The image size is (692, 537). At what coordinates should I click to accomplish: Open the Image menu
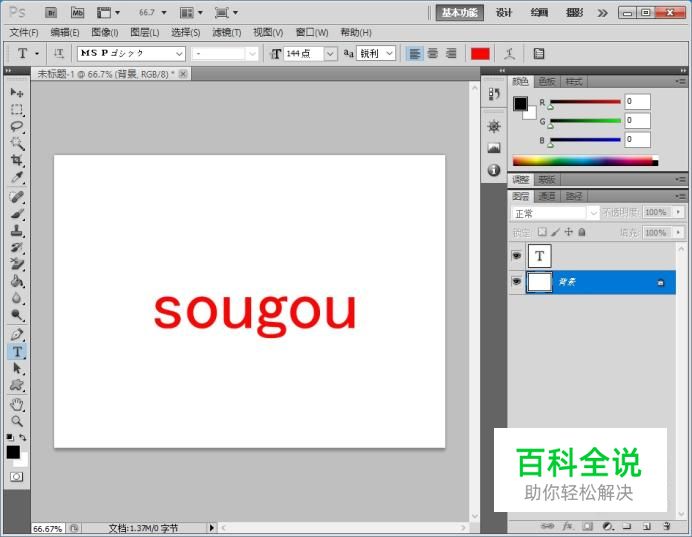105,33
